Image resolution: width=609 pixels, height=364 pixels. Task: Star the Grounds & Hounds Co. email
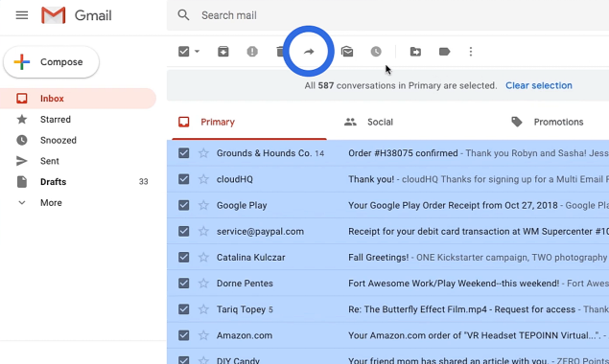click(x=203, y=153)
